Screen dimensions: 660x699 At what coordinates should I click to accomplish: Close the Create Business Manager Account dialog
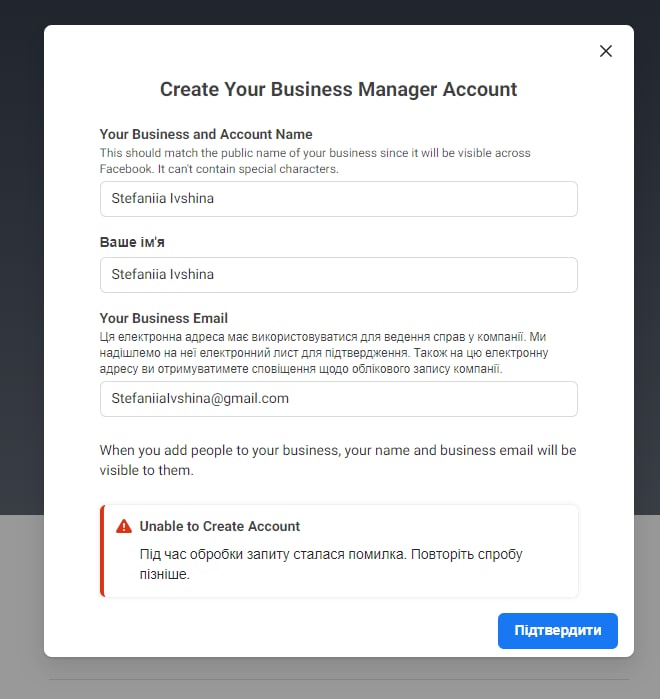pyautogui.click(x=606, y=51)
